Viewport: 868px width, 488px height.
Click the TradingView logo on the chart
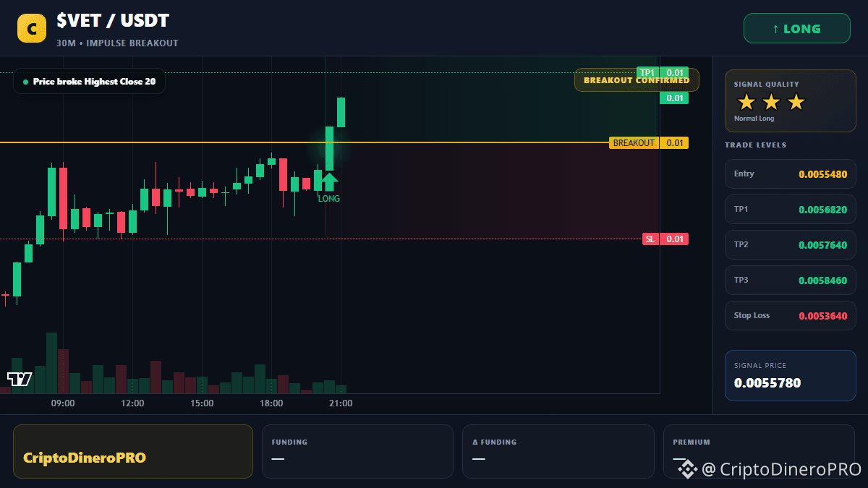tap(19, 379)
